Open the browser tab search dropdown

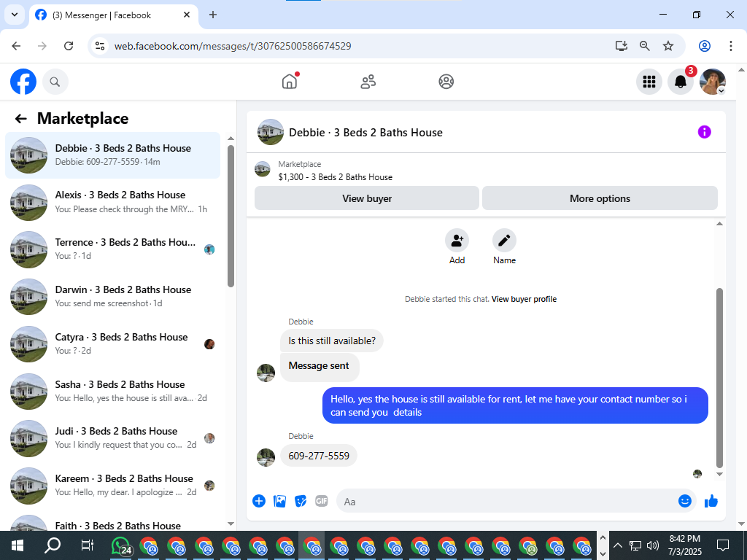pos(15,15)
